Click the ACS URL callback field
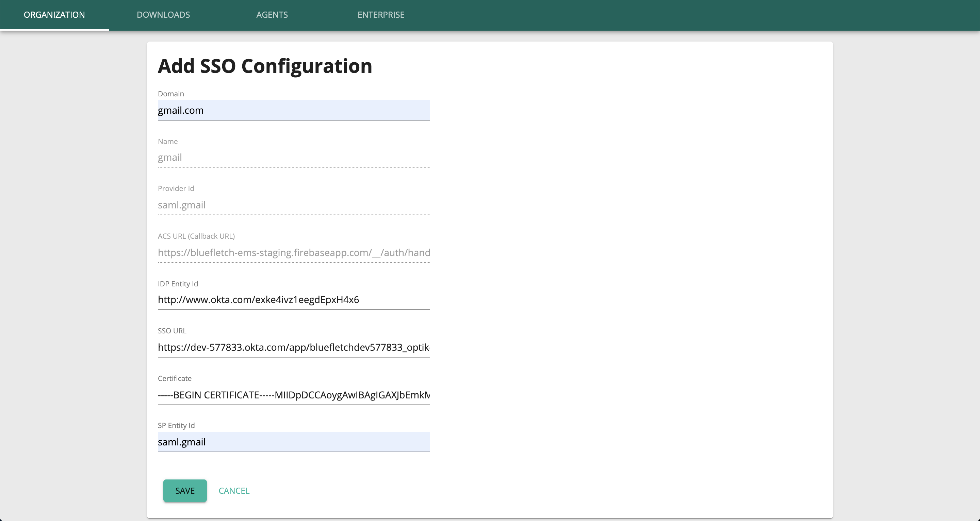The image size is (980, 521). (294, 253)
